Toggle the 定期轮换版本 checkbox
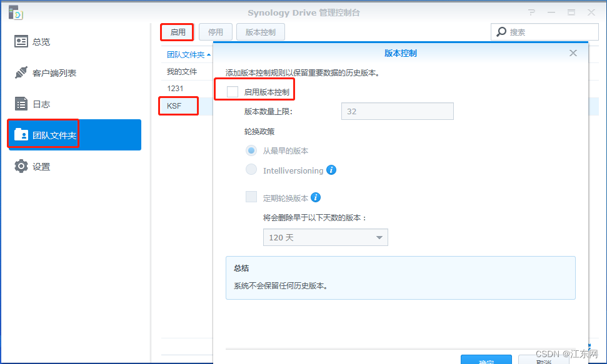Image resolution: width=607 pixels, height=364 pixels. click(251, 197)
